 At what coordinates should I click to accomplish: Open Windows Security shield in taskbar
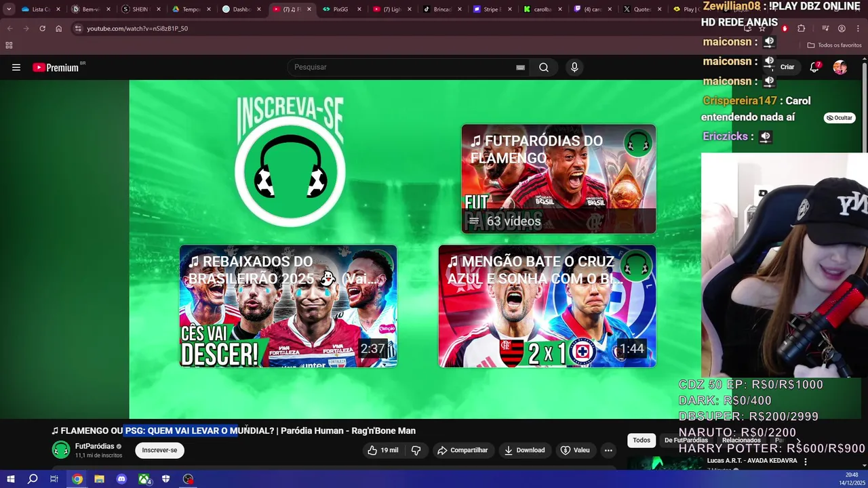166,479
